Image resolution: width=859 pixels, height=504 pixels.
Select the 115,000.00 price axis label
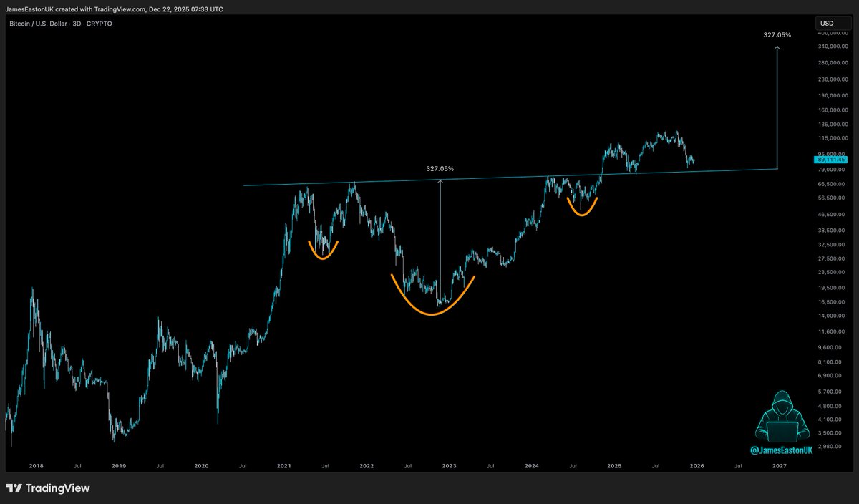coord(834,138)
